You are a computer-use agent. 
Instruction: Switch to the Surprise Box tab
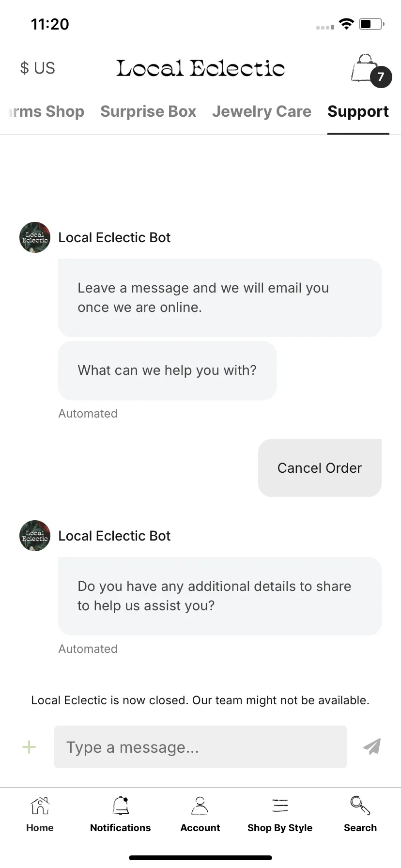coord(148,111)
